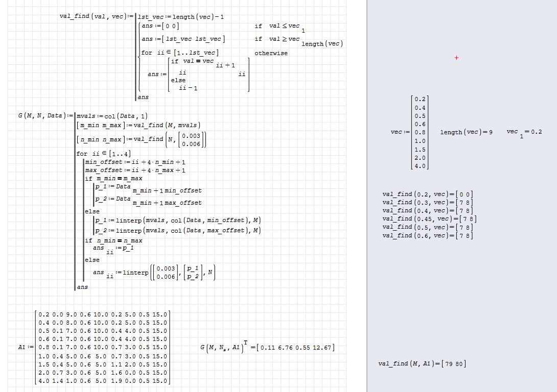This screenshot has height=392, width=557.
Task: Click the red crosshair insertion cursor
Action: 456,58
